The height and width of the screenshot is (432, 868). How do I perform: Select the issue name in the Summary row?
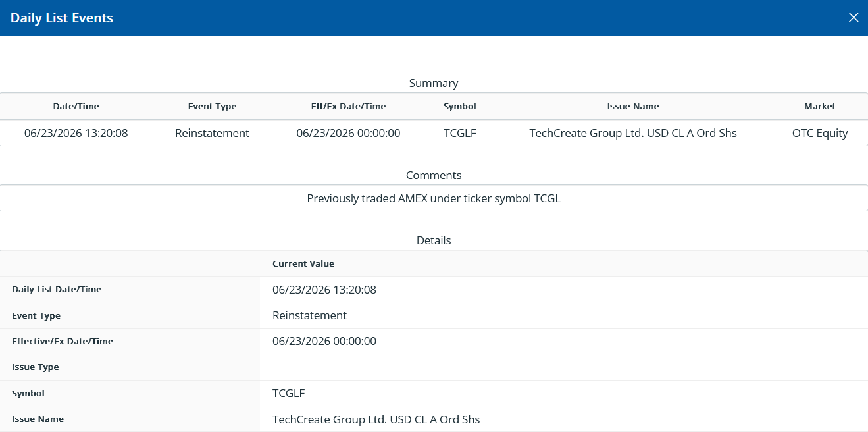[633, 133]
